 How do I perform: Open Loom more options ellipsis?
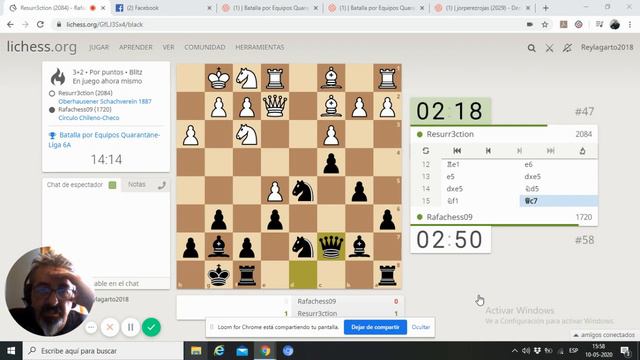[91, 327]
